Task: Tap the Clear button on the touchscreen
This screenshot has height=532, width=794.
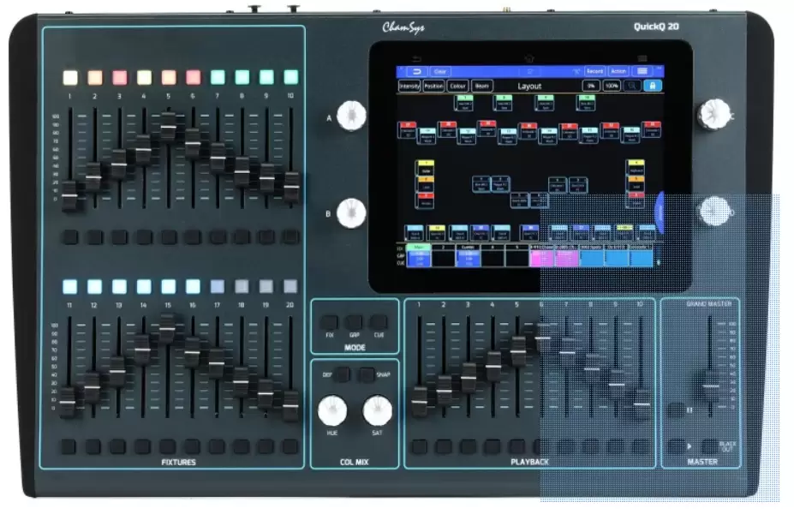Action: (440, 71)
